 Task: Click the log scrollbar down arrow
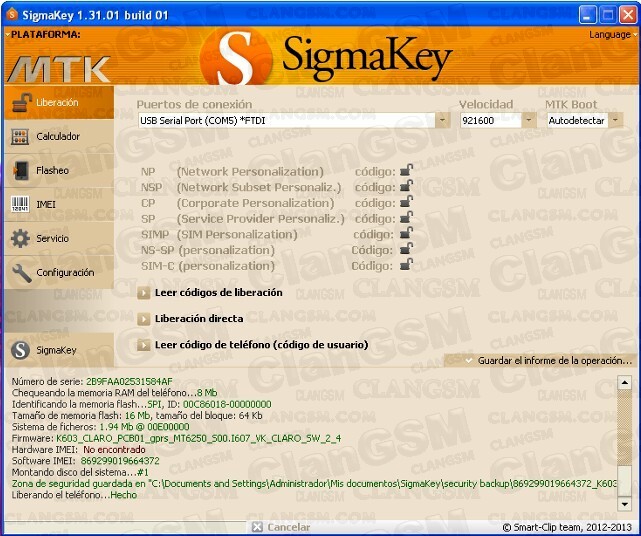click(x=625, y=504)
